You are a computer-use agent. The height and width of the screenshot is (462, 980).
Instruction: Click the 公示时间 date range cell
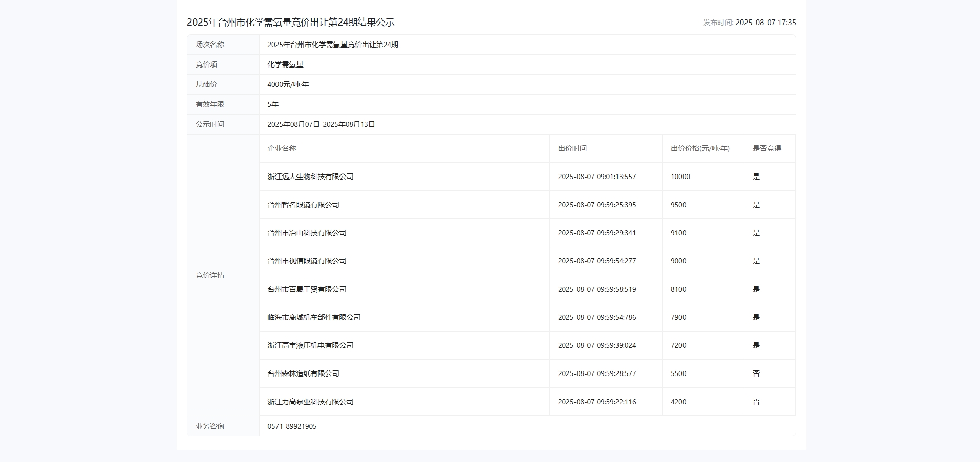(x=321, y=124)
